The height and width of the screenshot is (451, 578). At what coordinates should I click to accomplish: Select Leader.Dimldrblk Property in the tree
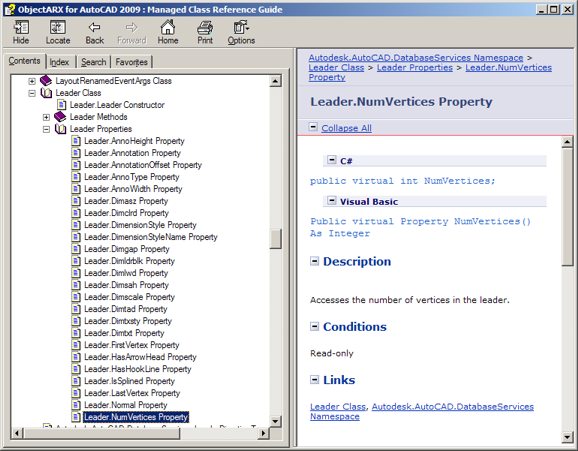(x=129, y=261)
